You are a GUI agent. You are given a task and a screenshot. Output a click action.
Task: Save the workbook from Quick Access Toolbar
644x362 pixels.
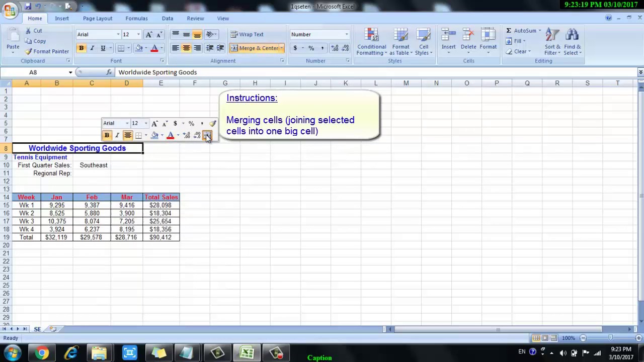28,7
